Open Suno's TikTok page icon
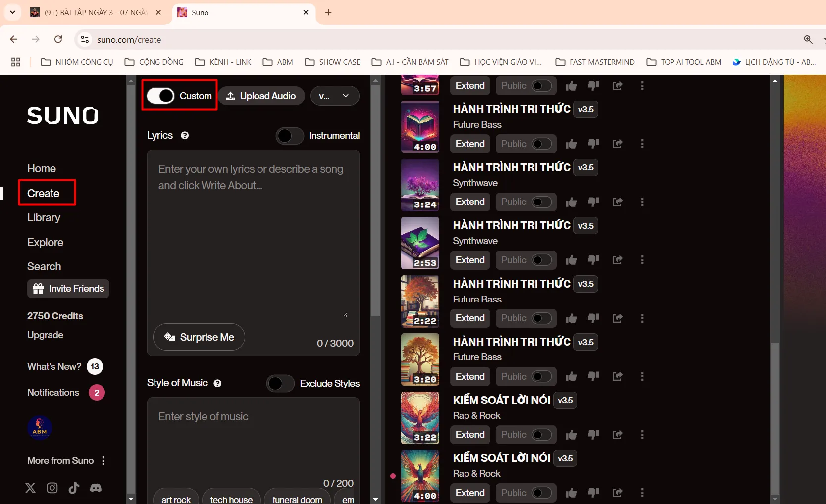This screenshot has width=826, height=504. click(74, 488)
